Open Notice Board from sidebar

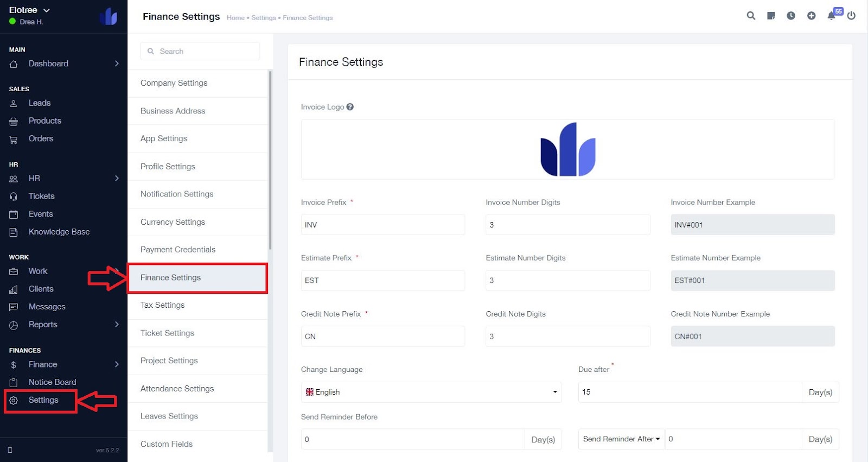[52, 382]
